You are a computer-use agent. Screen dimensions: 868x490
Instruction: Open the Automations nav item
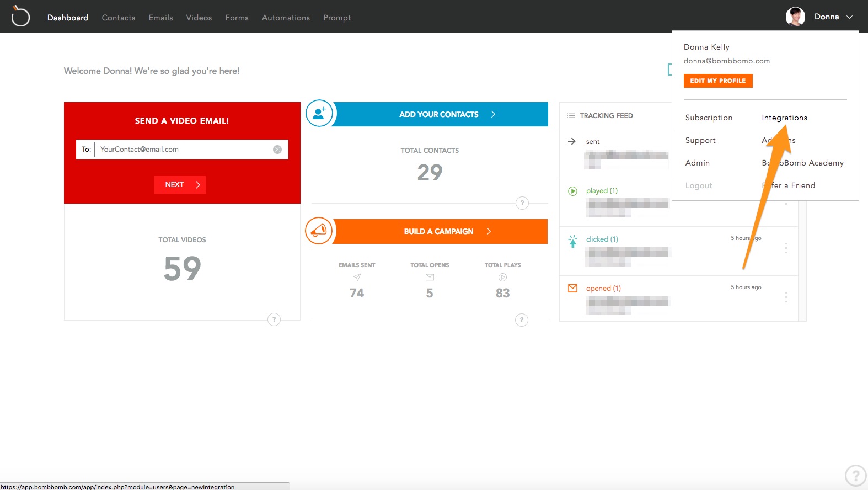tap(286, 18)
